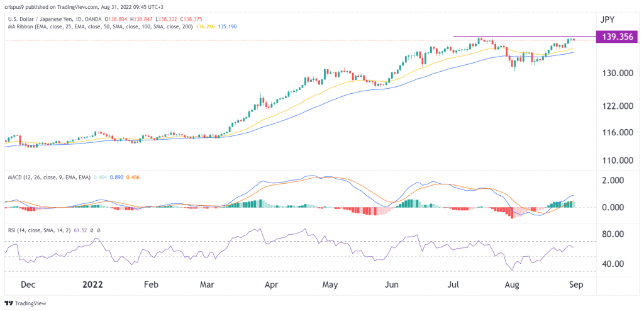
Task: Click the RSI 40.00 axis label
Action: 614,264
